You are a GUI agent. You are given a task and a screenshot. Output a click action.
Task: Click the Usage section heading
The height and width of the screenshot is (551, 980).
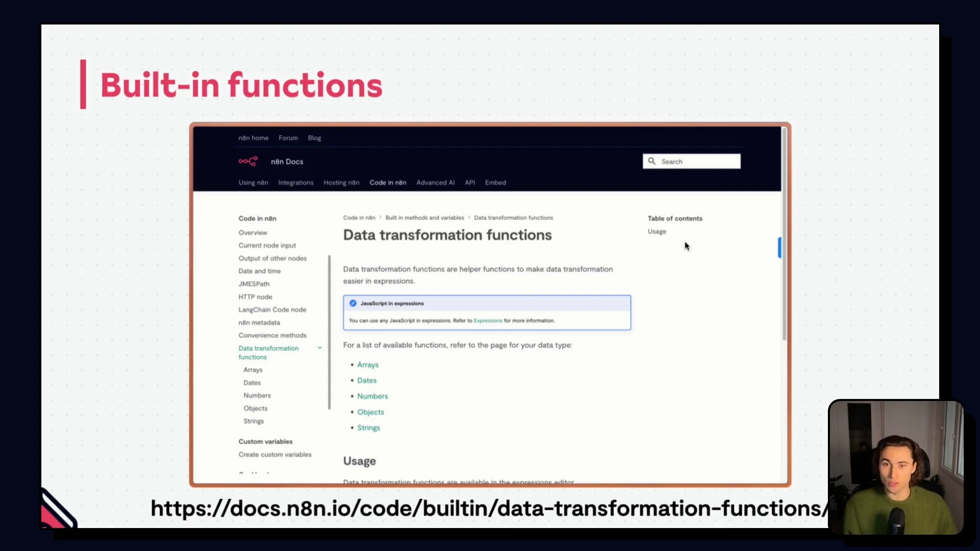[359, 461]
